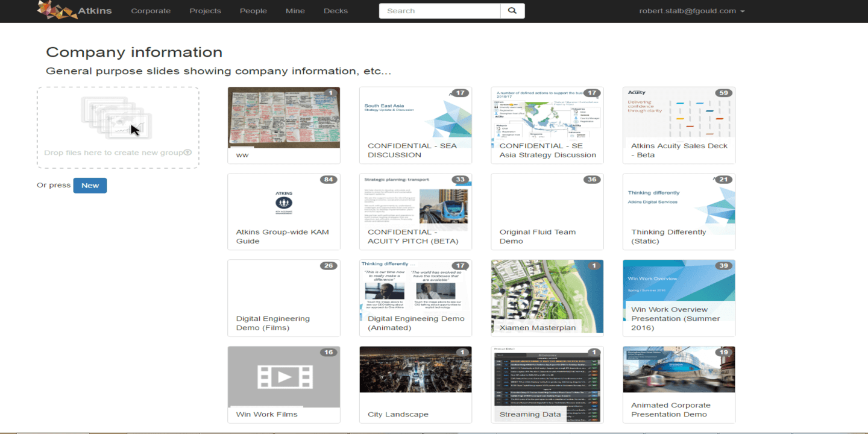Click the "Atkins Group-wide KAM Guide" title text
This screenshot has width=868, height=434.
point(283,236)
